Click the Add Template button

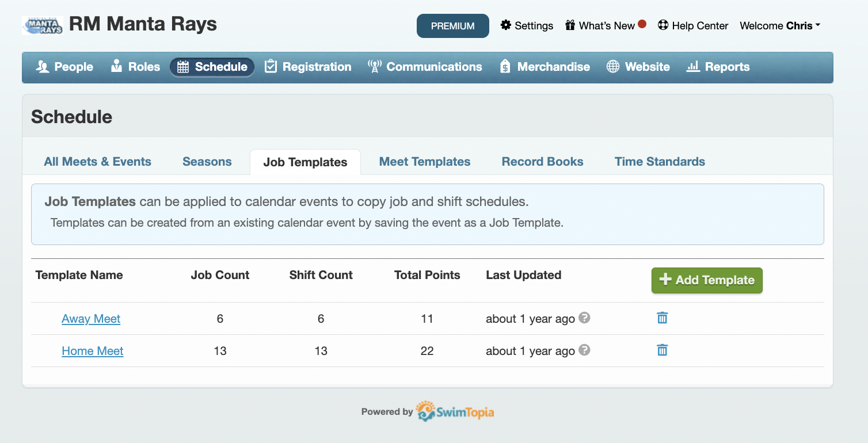707,280
